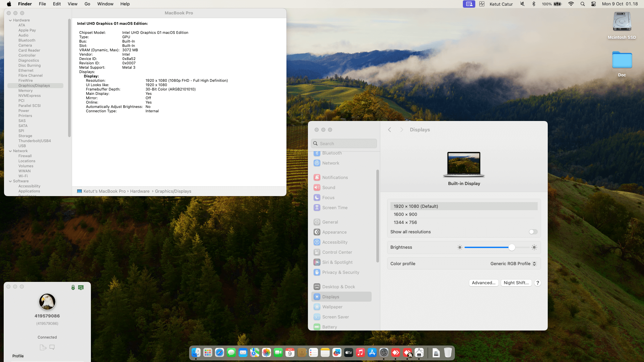Select the 1600 × 900 resolution
The image size is (644, 362).
pos(406,215)
